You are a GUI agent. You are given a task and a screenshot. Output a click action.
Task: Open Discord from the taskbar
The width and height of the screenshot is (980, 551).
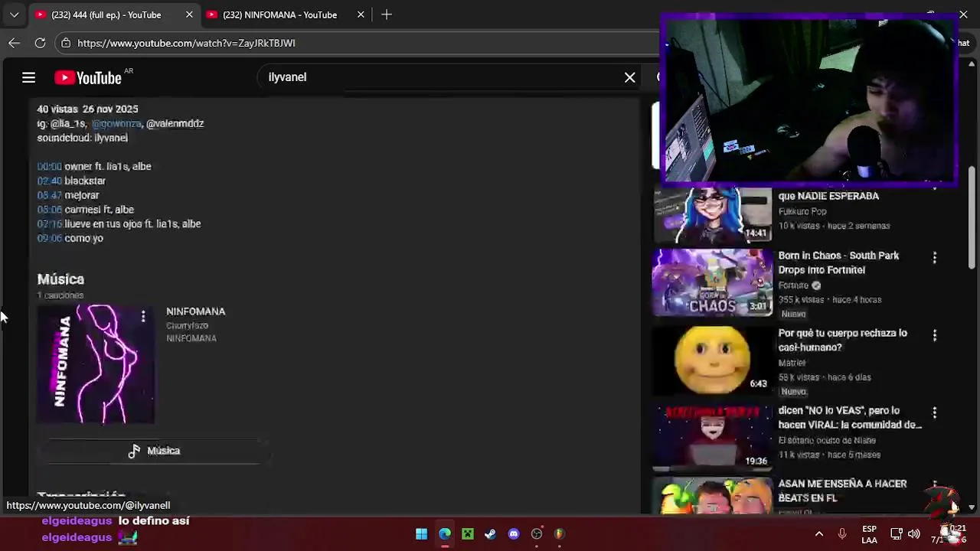514,534
